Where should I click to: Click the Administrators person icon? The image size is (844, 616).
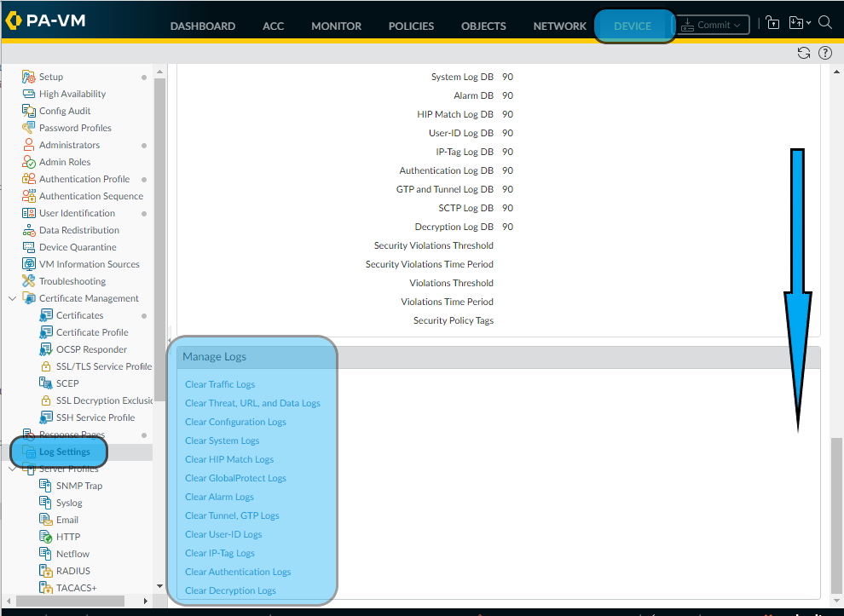point(28,145)
